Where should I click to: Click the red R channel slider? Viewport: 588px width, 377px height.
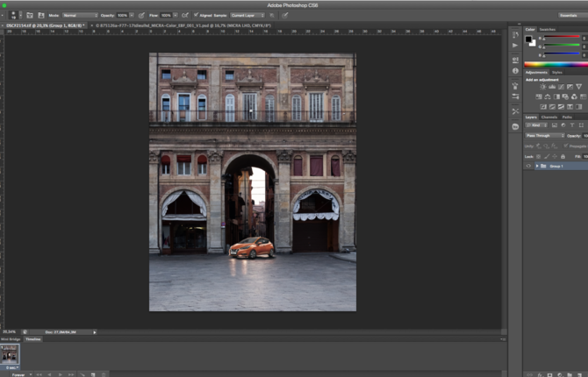[562, 37]
